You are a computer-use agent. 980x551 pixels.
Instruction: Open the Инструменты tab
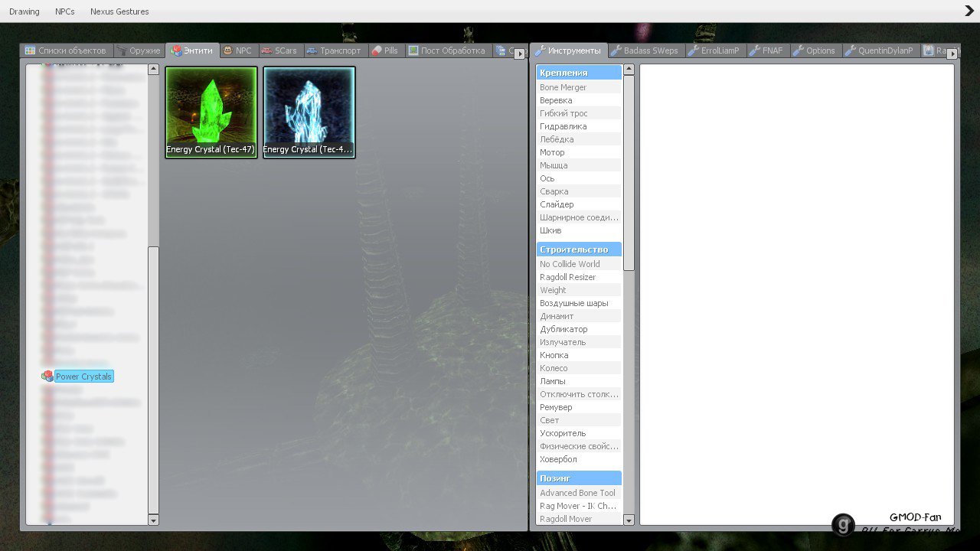point(568,50)
